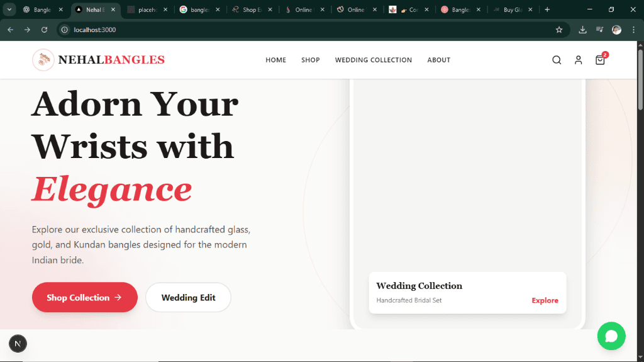The image size is (644, 362).
Task: Click the Next.js dev tools badge
Action: (x=18, y=343)
